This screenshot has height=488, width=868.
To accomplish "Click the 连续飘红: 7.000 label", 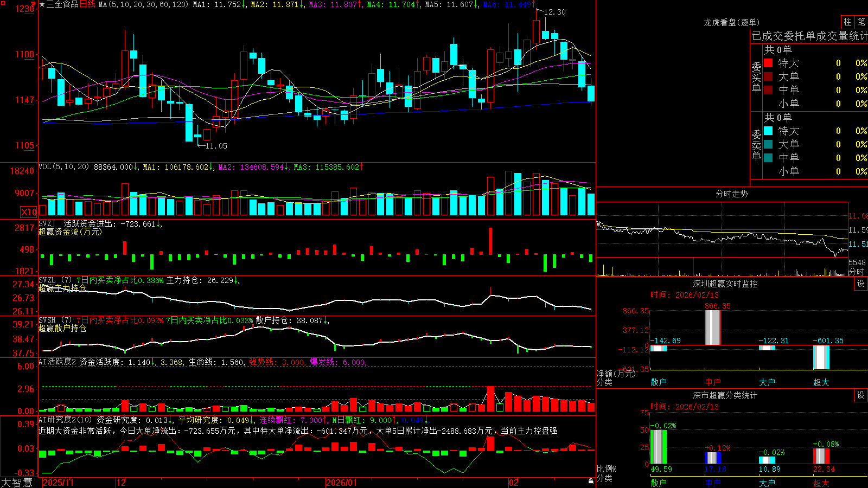I will [x=292, y=420].
